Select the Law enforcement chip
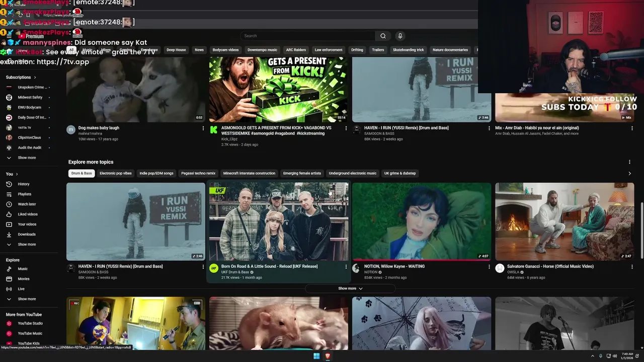This screenshot has height=362, width=644. click(x=329, y=50)
